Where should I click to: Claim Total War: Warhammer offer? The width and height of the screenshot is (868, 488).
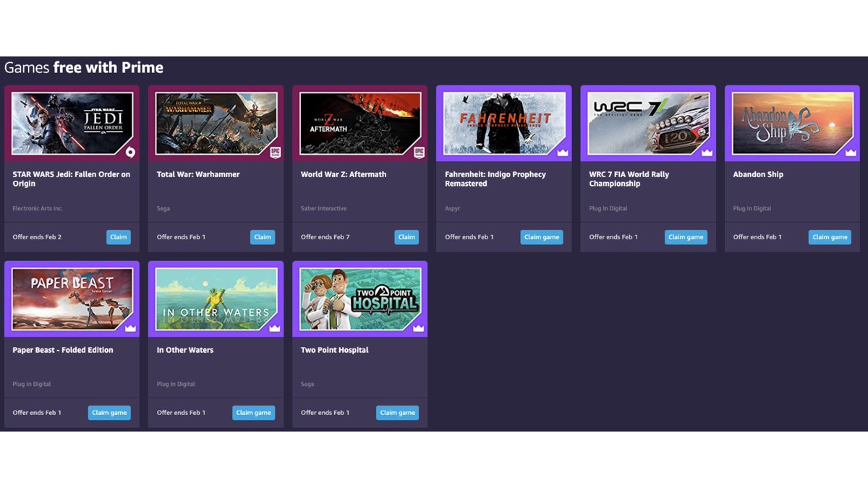point(263,237)
